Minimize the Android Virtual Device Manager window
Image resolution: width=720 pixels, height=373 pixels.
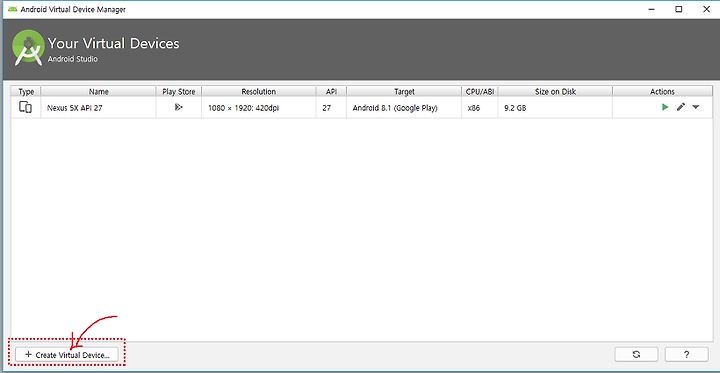[x=651, y=9]
